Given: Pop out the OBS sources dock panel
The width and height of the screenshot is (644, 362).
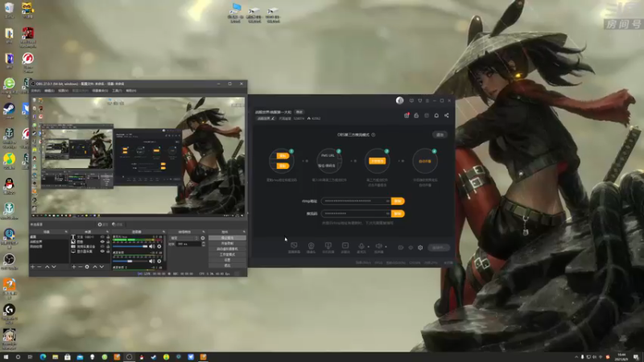Looking at the screenshot, I should tap(107, 232).
